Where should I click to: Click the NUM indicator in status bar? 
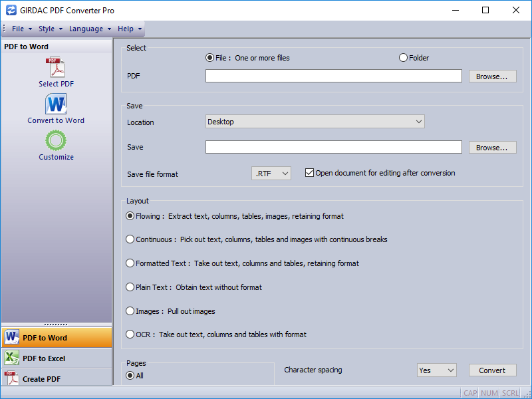(x=489, y=393)
